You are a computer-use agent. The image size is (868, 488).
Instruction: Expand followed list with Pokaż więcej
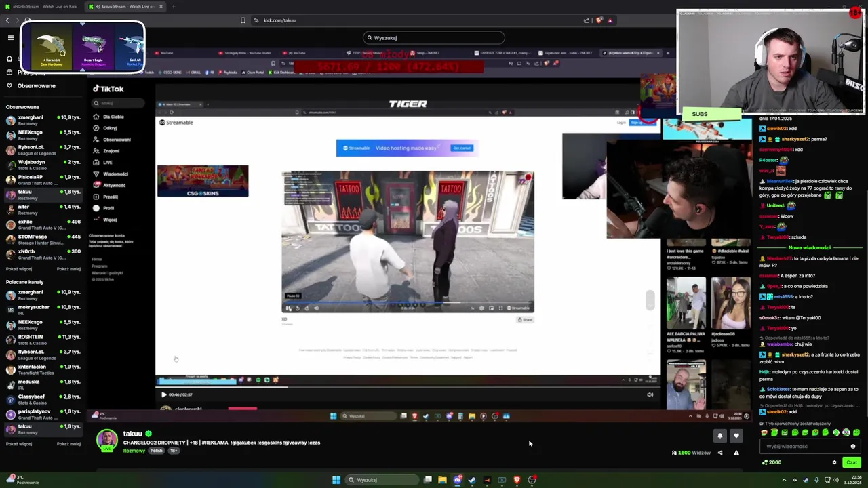[19, 269]
